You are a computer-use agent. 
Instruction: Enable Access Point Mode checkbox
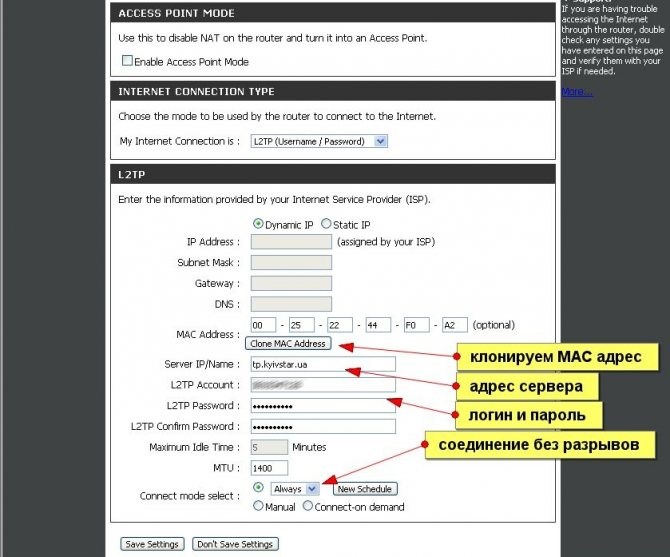pos(127,61)
